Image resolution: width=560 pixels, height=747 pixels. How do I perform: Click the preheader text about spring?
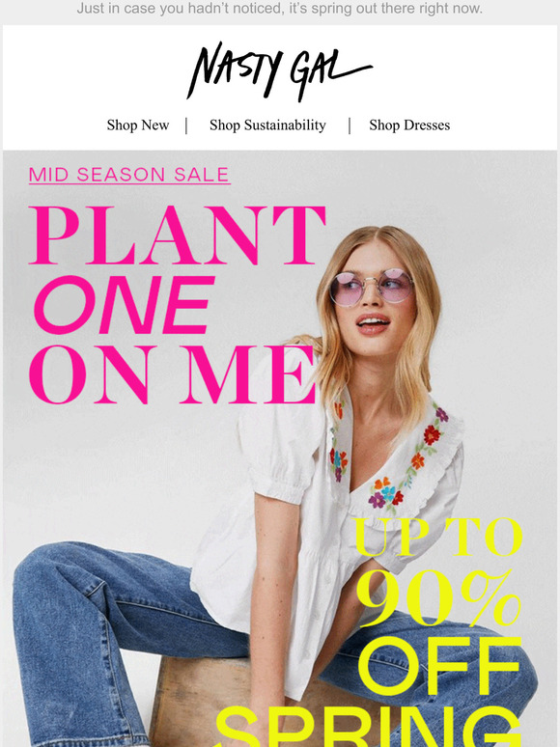[x=280, y=9]
